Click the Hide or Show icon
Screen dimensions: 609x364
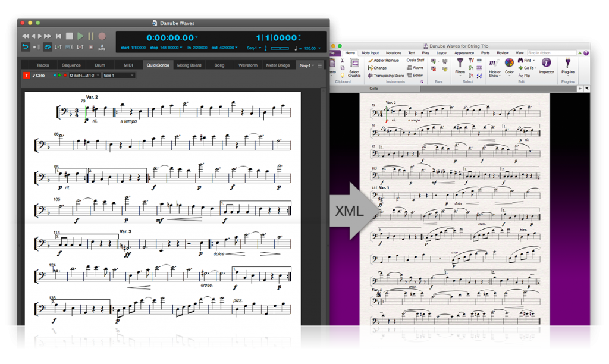click(494, 62)
